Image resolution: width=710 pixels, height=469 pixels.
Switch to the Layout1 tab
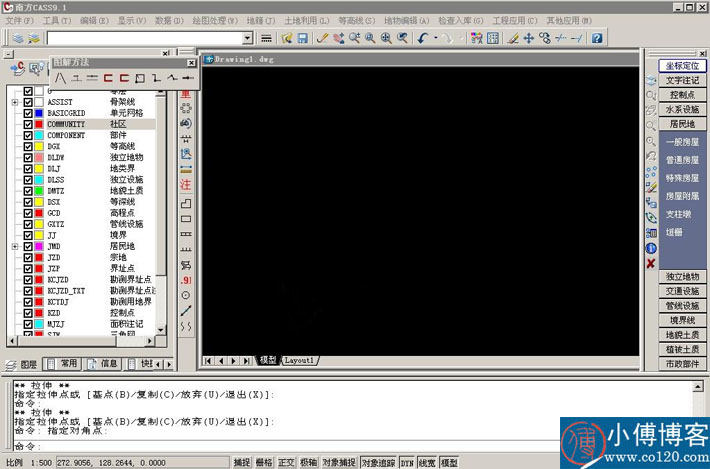(x=299, y=360)
